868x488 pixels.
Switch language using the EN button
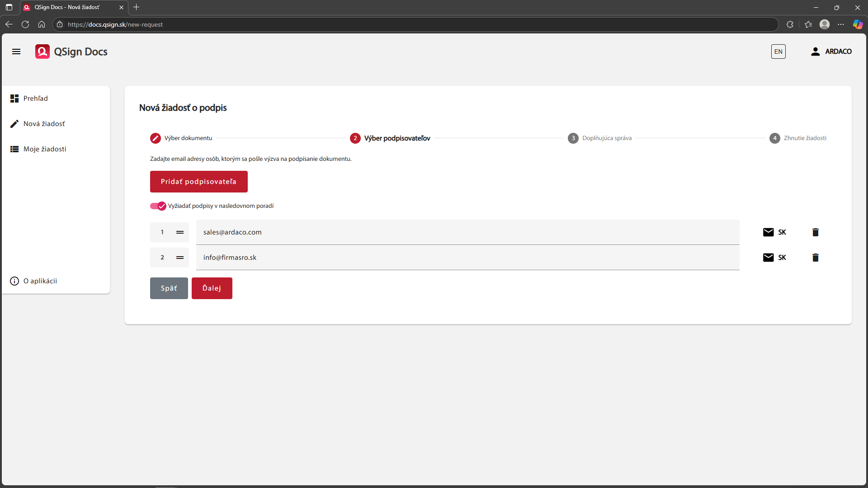[778, 52]
